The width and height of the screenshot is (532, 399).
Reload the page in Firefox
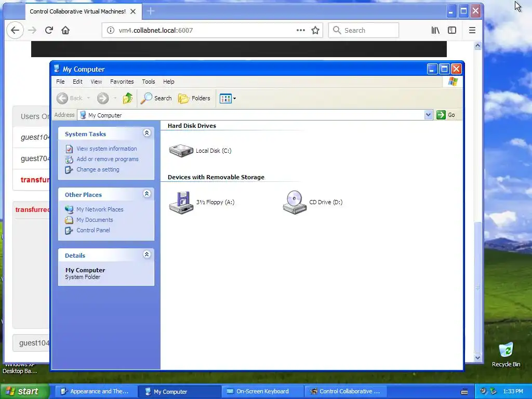[x=49, y=30]
